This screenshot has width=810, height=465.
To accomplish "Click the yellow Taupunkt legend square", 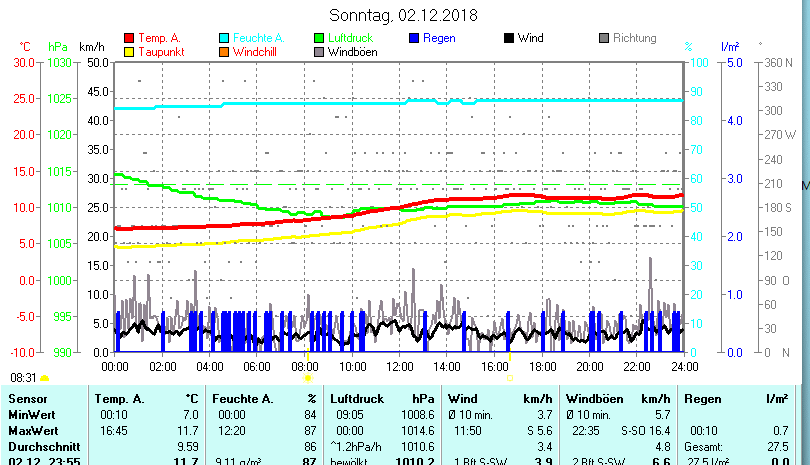I will [x=128, y=52].
